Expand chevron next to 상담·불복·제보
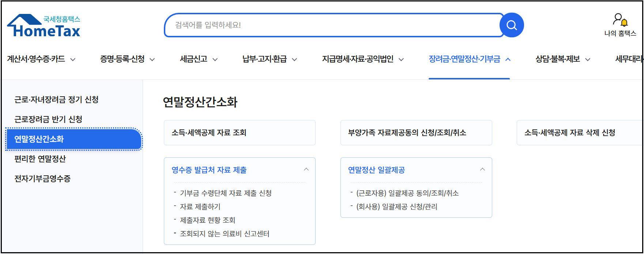 tap(588, 60)
